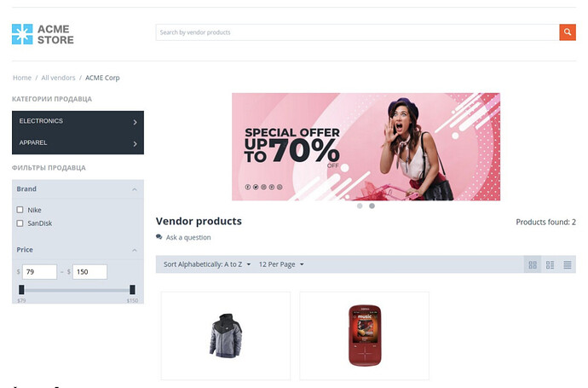Click the orange search magnifier button
The image size is (588, 388).
(x=568, y=32)
